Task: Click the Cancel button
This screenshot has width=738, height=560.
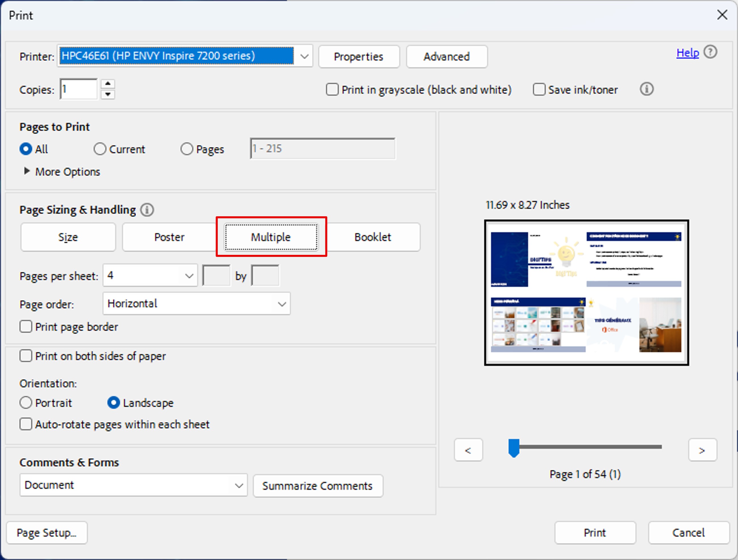Action: click(689, 533)
